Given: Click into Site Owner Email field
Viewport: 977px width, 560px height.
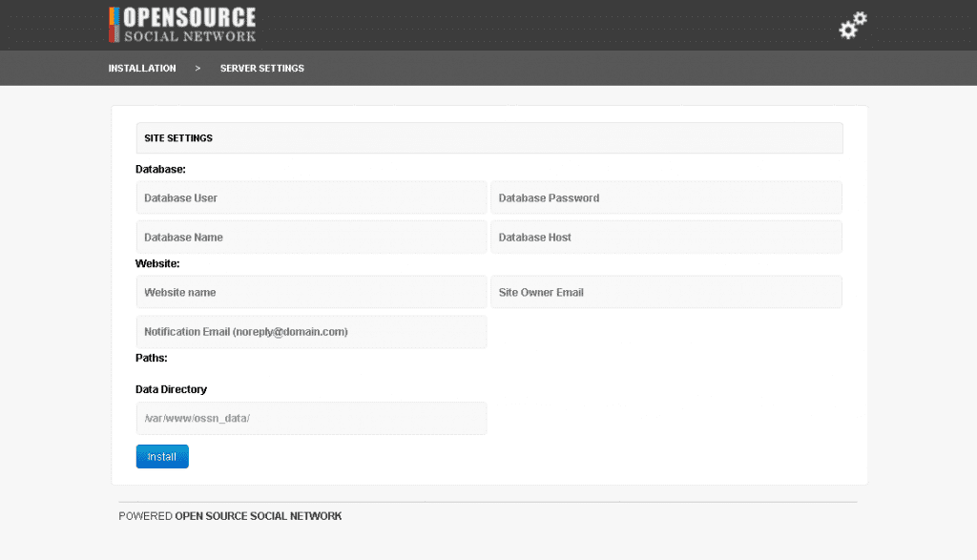Looking at the screenshot, I should [666, 292].
